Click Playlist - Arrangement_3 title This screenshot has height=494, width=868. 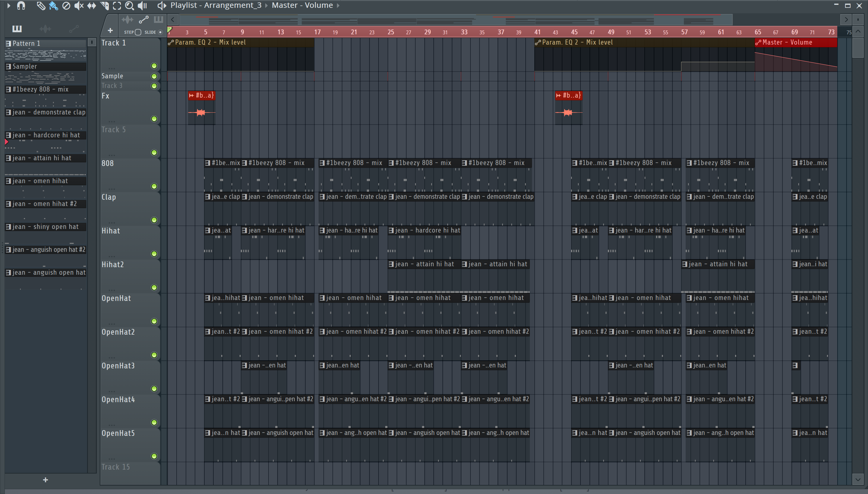[x=216, y=5]
